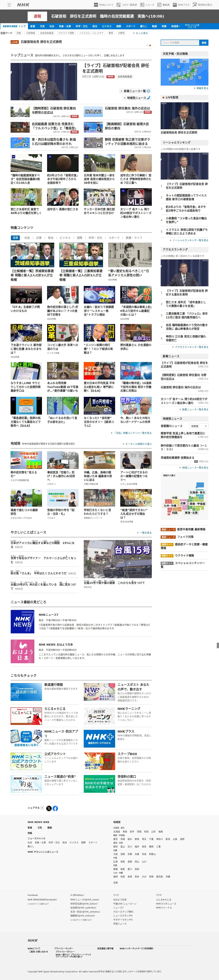Image resolution: width=219 pixels, height=980 pixels.
Task: Open 天気 in the blue nav bar
Action: point(42,26)
